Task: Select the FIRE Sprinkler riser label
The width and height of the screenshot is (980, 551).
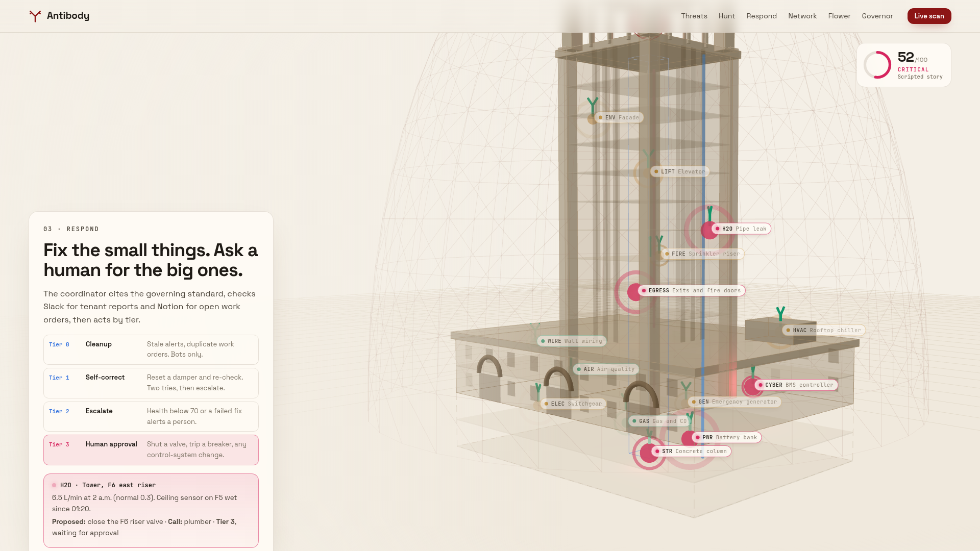Action: pyautogui.click(x=702, y=254)
